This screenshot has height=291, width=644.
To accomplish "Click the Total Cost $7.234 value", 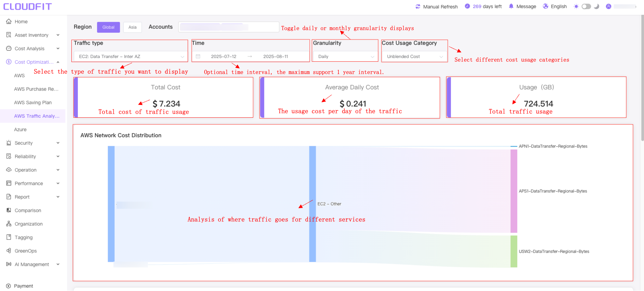I will click(166, 104).
